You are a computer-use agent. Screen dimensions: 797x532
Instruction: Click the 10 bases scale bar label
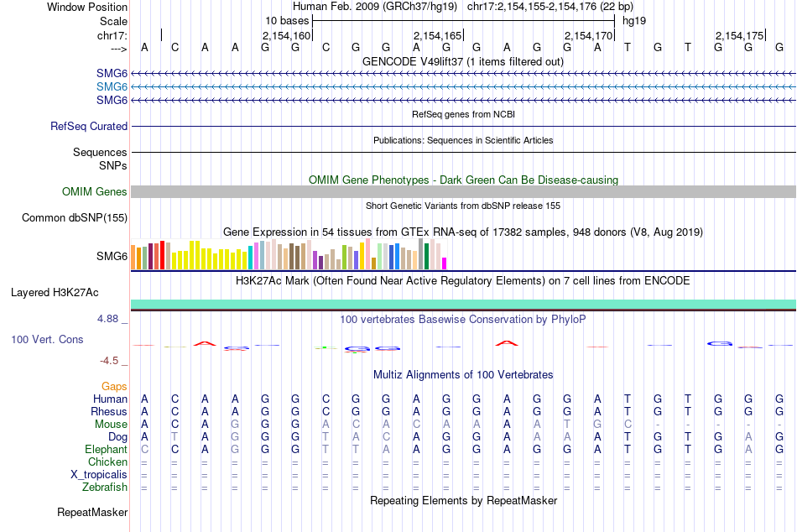[287, 21]
